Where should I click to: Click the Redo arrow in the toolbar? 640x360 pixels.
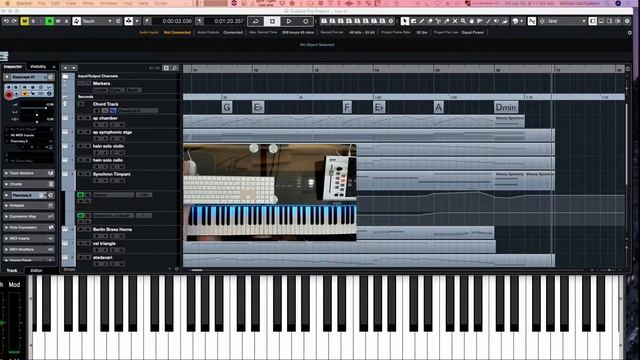[x=14, y=21]
